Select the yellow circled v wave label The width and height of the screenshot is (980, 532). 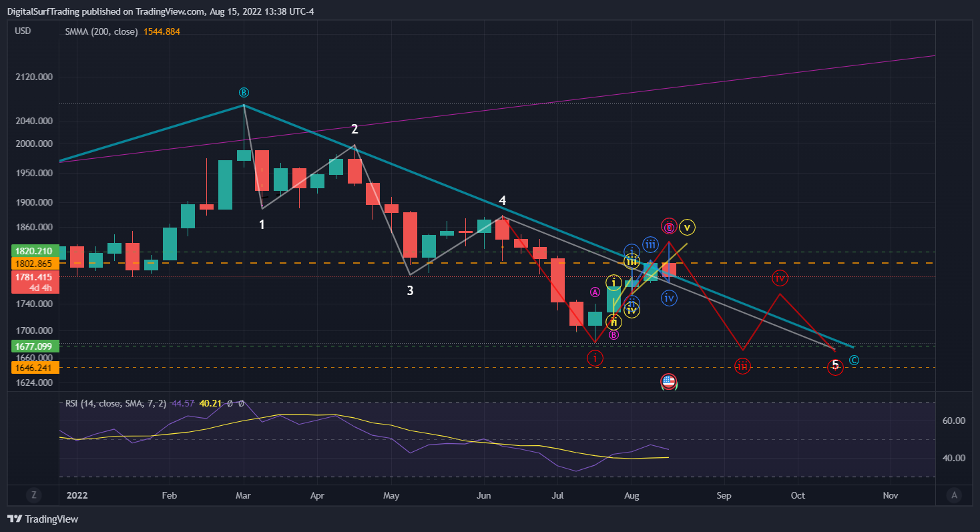pyautogui.click(x=688, y=227)
